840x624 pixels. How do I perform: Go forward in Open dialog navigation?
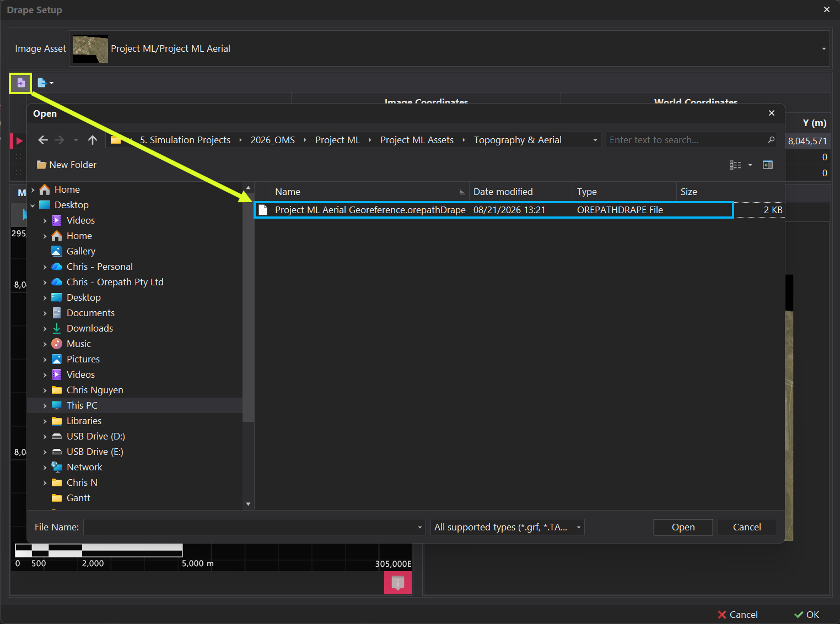point(60,140)
